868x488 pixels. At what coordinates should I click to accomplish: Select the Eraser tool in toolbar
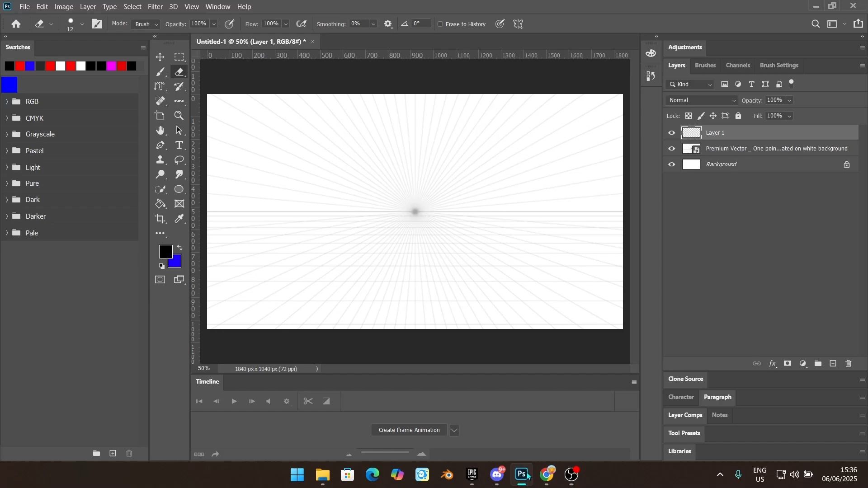click(x=179, y=72)
